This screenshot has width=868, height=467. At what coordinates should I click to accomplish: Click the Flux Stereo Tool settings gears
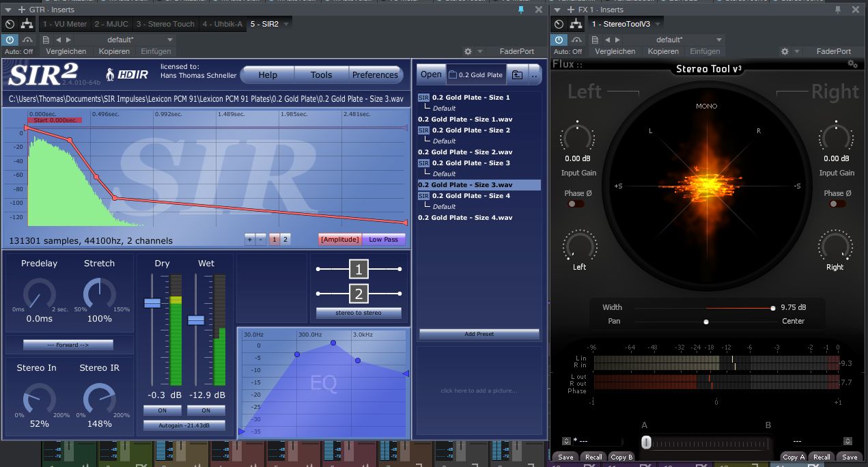852,63
